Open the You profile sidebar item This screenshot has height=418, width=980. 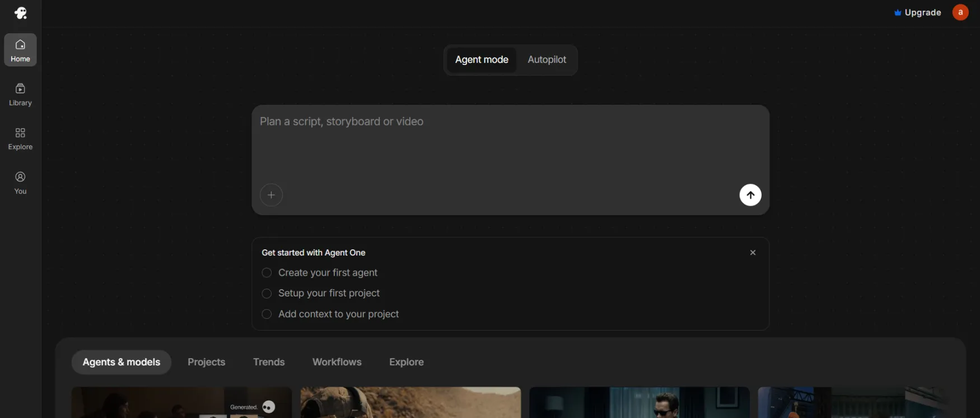20,183
